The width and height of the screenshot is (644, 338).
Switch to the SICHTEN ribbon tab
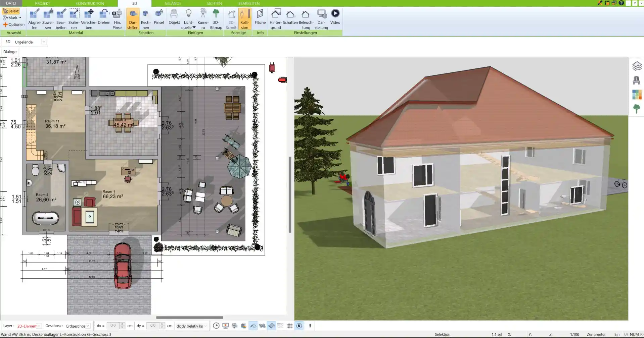coord(214,3)
